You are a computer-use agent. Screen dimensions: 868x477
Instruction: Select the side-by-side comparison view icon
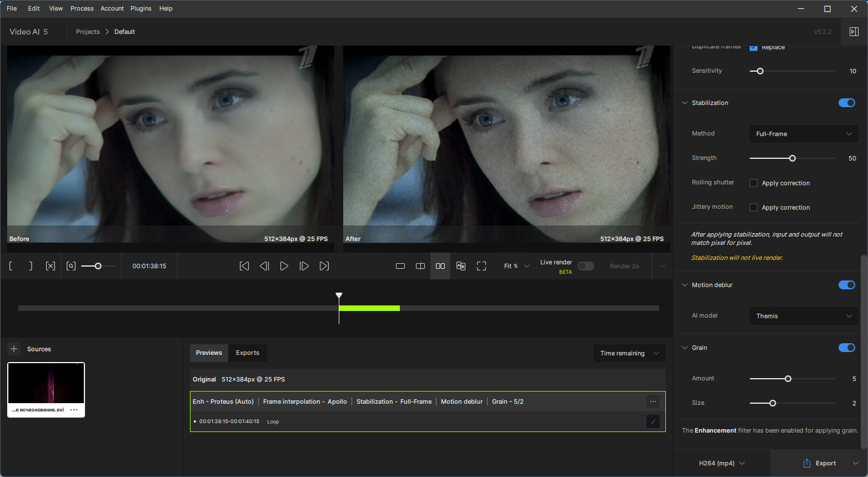point(440,266)
